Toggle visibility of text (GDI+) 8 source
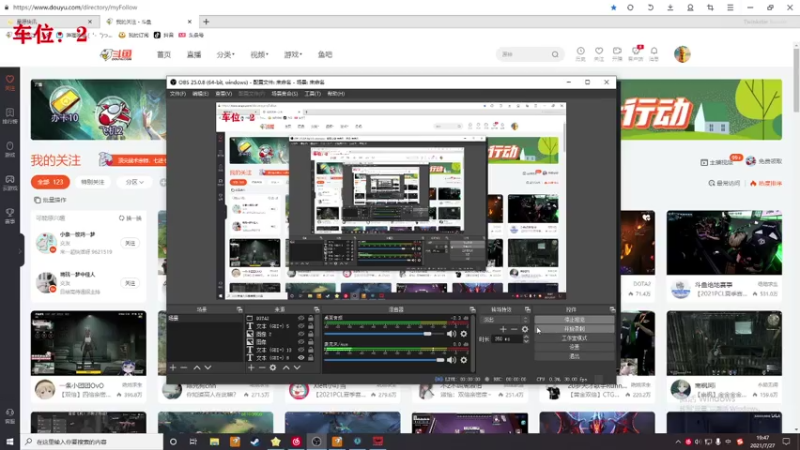 pyautogui.click(x=301, y=358)
